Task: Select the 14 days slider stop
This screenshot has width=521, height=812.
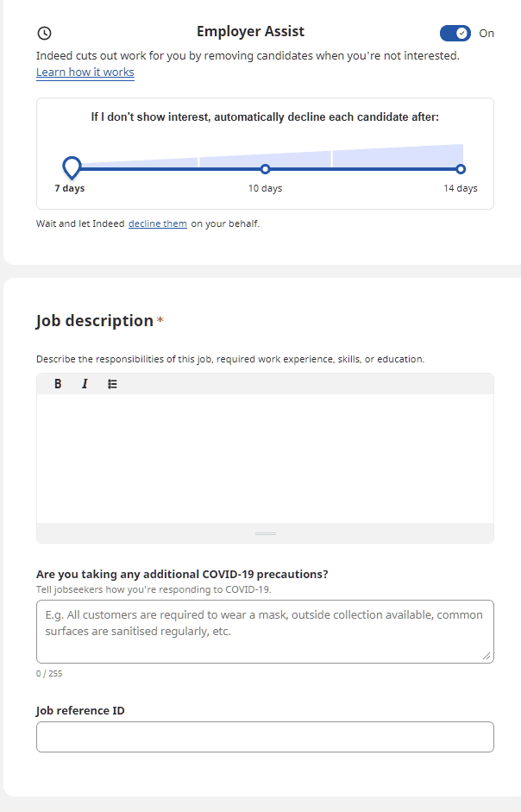Action: [461, 169]
